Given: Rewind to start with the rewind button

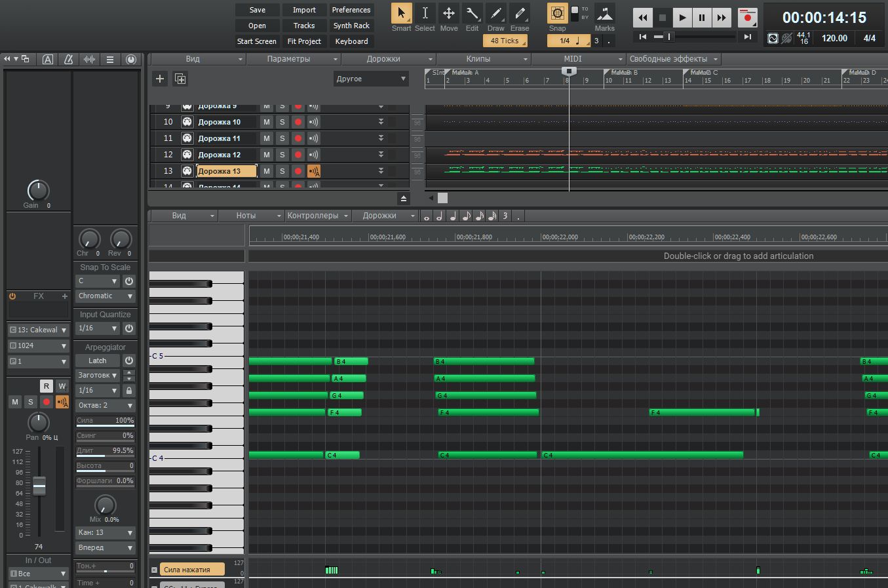Looking at the screenshot, I should click(643, 18).
